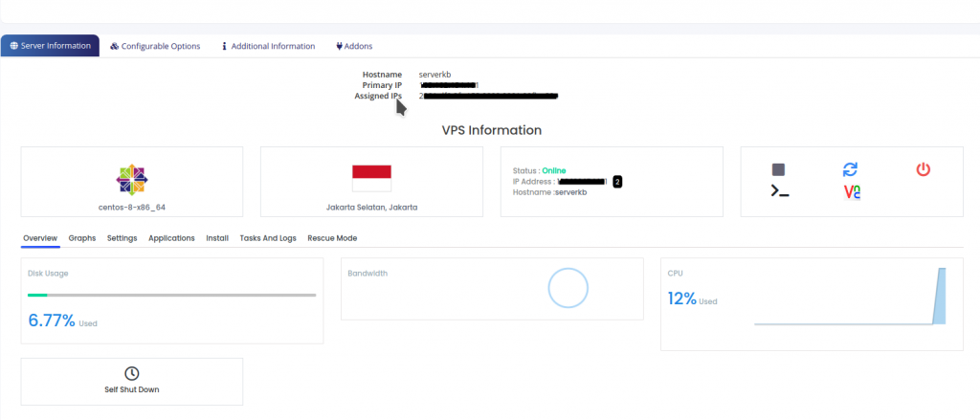The width and height of the screenshot is (980, 420).
Task: Go to the Addons tab
Action: pyautogui.click(x=354, y=46)
